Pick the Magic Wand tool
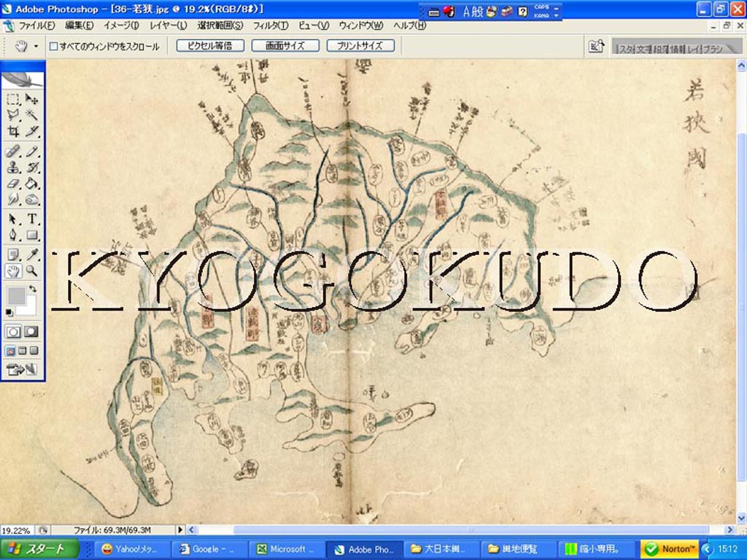747x560 pixels. [32, 114]
